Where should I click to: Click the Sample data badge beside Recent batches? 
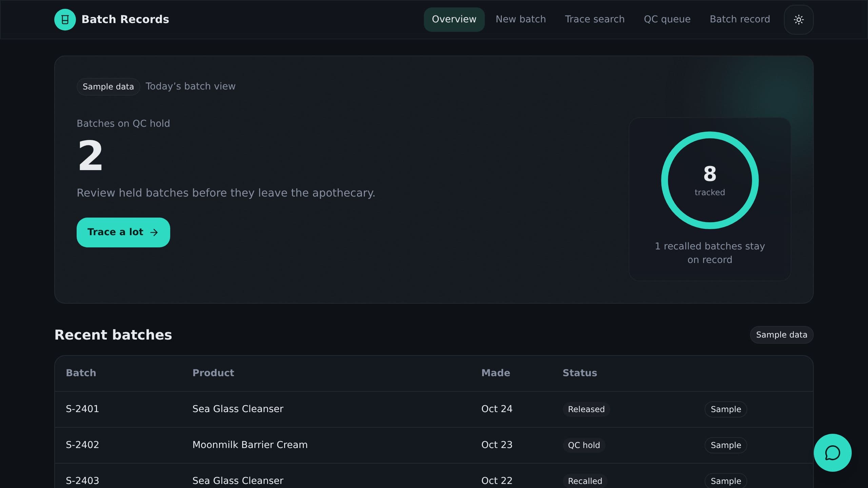pos(782,335)
